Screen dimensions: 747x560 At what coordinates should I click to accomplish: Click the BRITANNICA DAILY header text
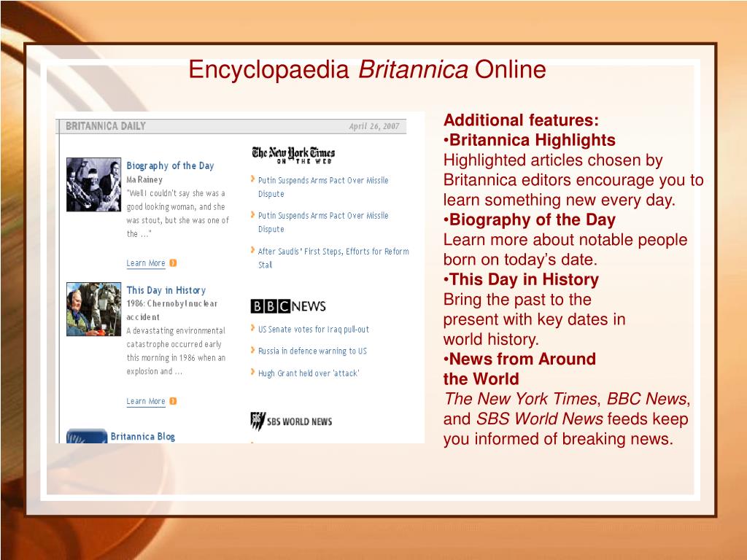pyautogui.click(x=106, y=126)
